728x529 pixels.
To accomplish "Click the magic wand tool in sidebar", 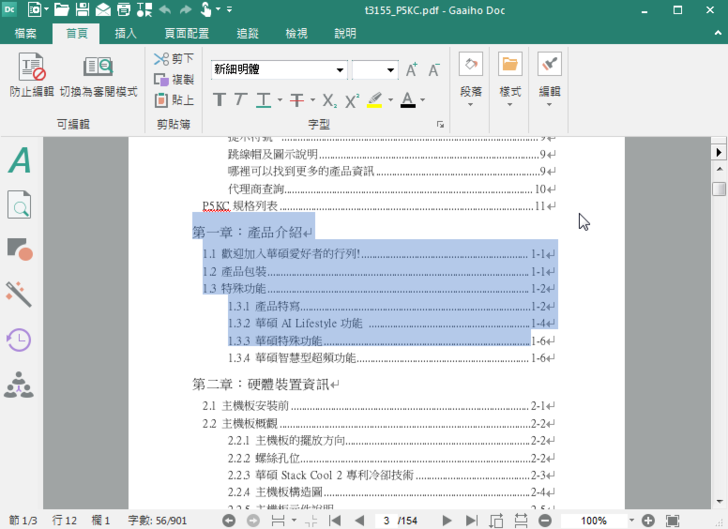I will point(19,293).
